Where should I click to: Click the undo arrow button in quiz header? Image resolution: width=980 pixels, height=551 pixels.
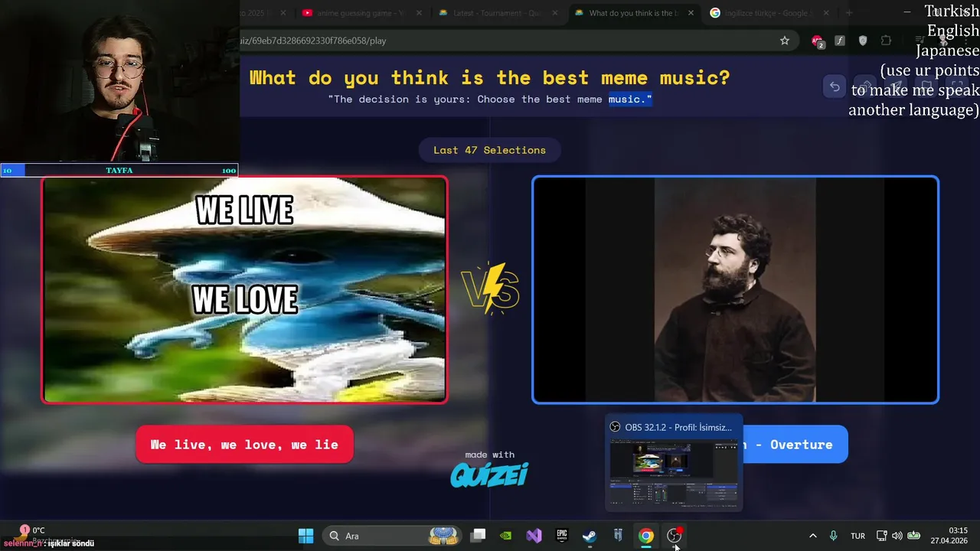pos(835,86)
